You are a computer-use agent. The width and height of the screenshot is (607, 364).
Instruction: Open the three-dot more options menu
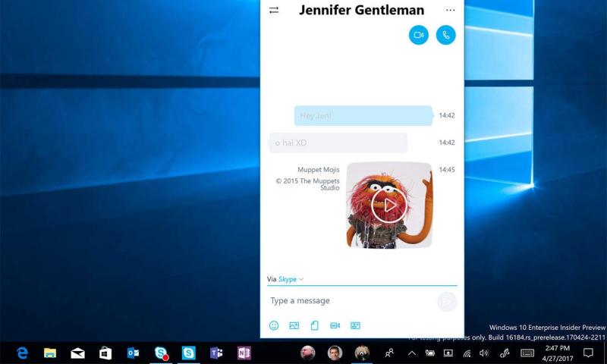pos(450,10)
